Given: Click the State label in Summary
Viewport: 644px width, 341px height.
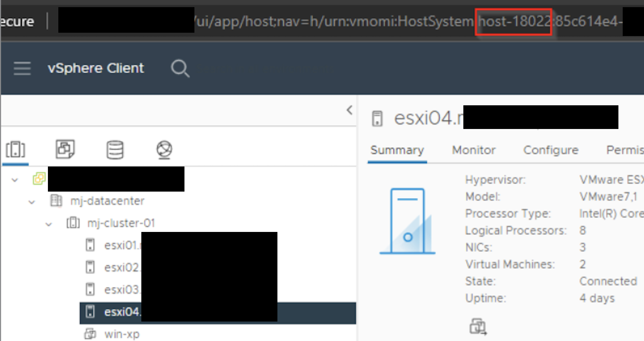Looking at the screenshot, I should click(x=480, y=281).
